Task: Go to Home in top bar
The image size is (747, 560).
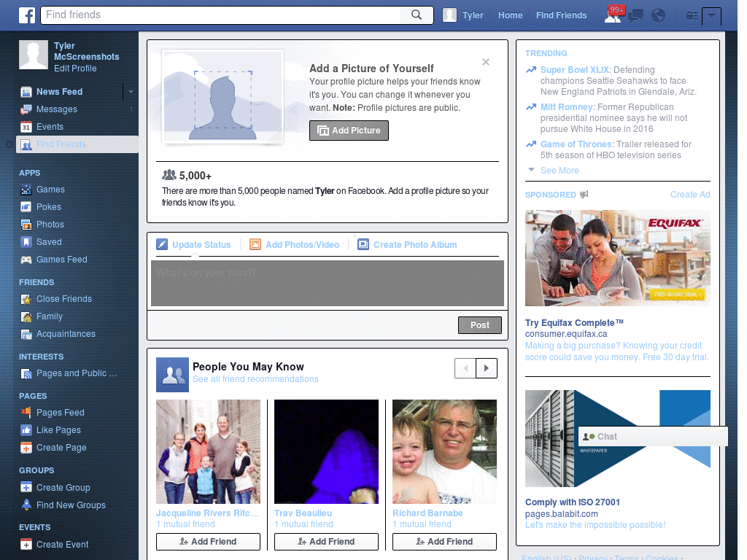Action: click(510, 15)
